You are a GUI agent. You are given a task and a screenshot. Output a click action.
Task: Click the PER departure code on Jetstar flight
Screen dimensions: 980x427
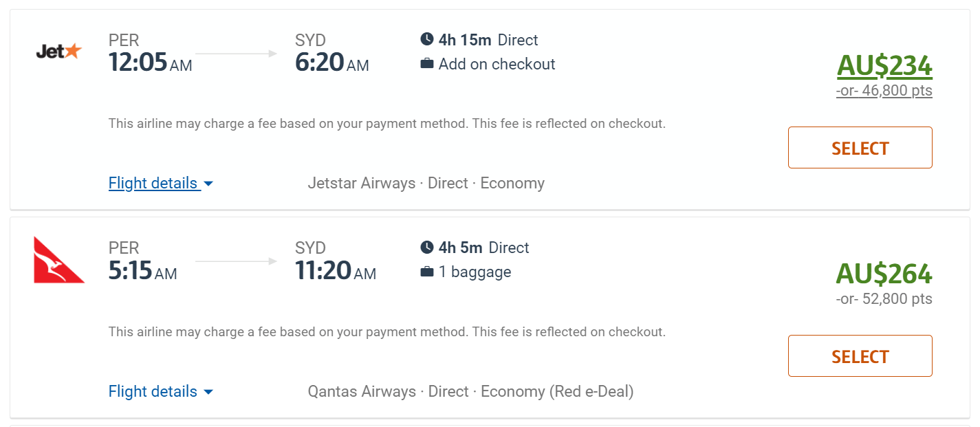click(x=123, y=40)
